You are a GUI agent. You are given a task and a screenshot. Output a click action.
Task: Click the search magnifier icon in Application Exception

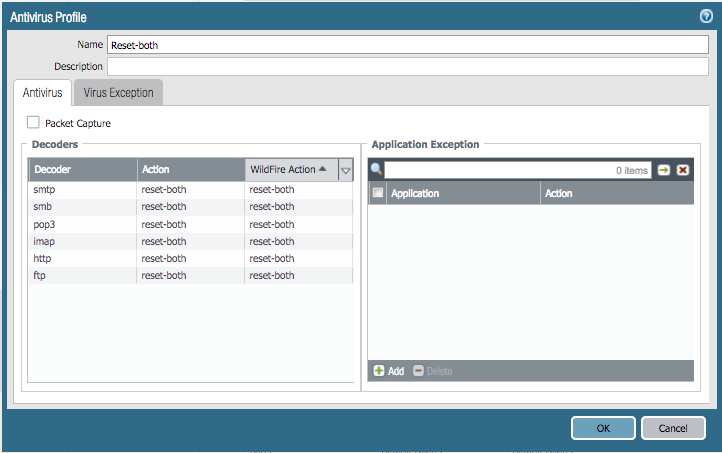click(x=377, y=170)
